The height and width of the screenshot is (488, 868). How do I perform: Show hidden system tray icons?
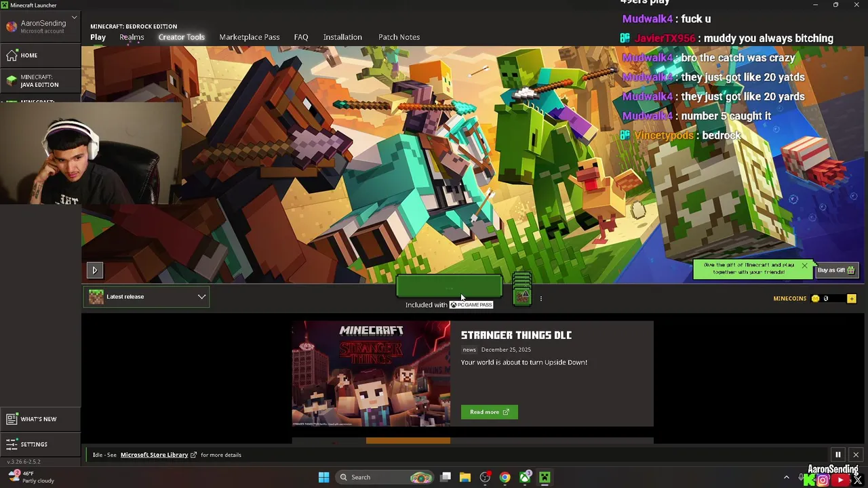pyautogui.click(x=787, y=477)
